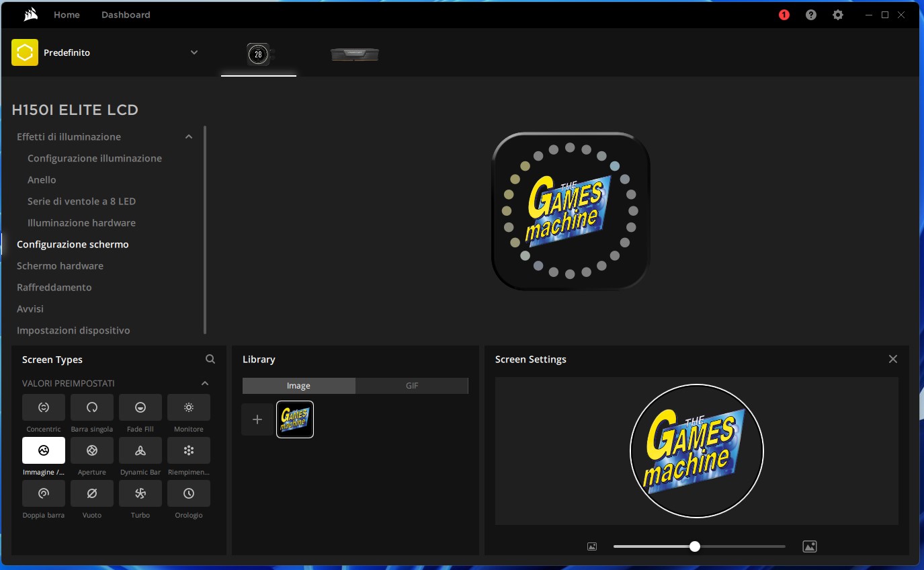Close the Screen Settings panel

[x=893, y=359]
